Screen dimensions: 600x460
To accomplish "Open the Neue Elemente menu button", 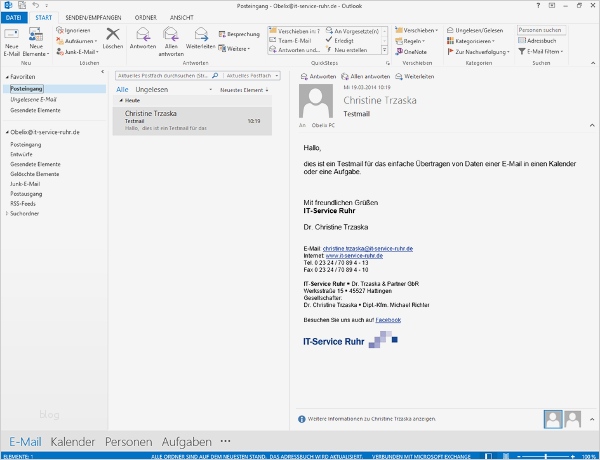I will pos(36,42).
